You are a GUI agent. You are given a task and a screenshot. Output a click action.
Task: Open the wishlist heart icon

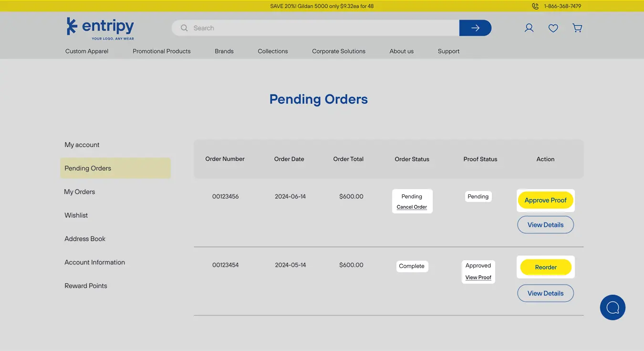553,28
